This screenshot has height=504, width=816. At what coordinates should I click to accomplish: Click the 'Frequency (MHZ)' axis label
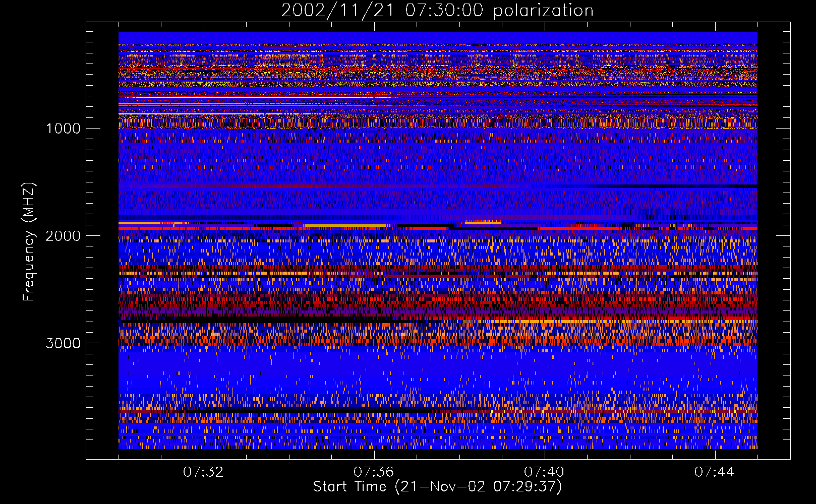[x=29, y=242]
